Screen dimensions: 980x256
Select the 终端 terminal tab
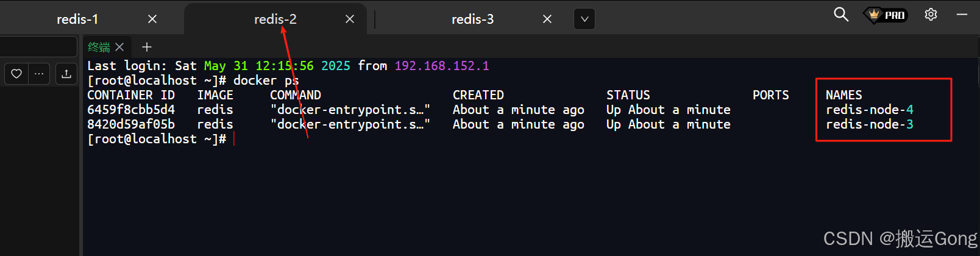coord(99,47)
